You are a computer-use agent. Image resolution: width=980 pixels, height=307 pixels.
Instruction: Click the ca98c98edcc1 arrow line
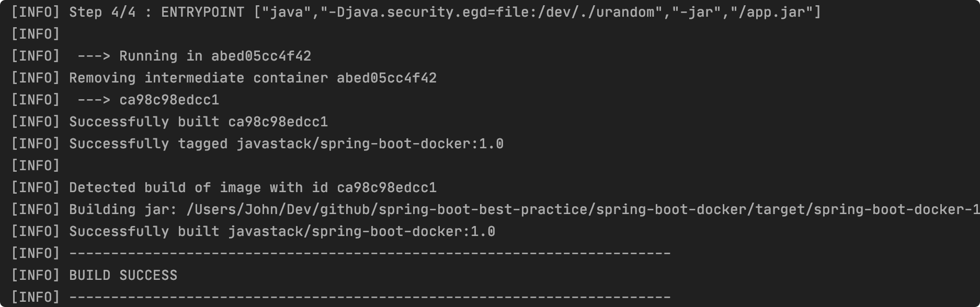(115, 100)
